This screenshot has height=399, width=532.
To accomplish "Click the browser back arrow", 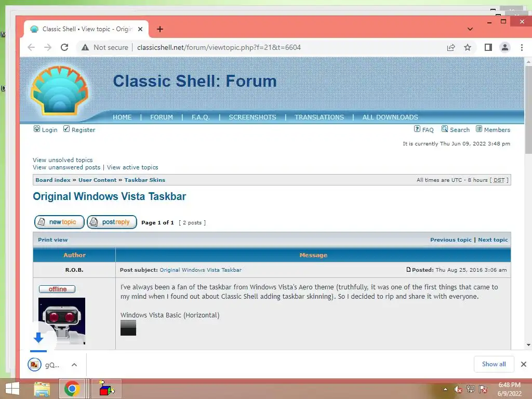I will tap(31, 47).
